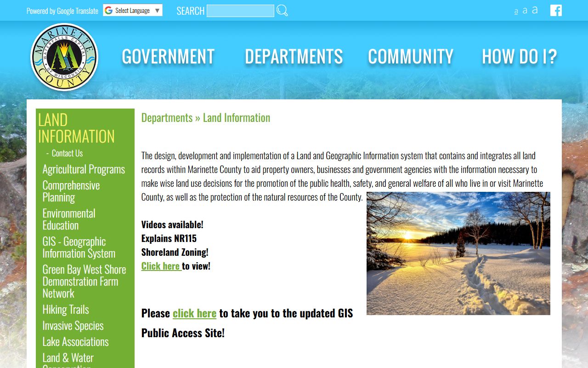
Task: Go to Hiking Trails page
Action: point(66,310)
